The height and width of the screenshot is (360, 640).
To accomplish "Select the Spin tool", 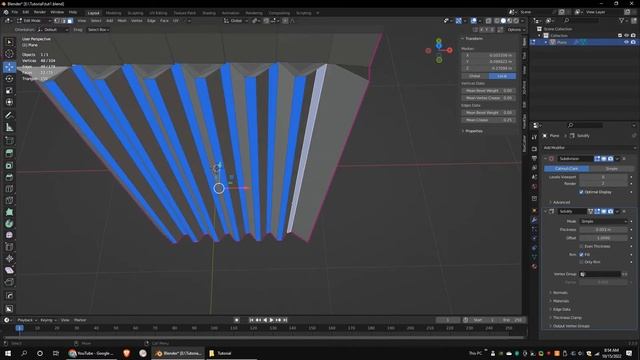I will [9, 224].
